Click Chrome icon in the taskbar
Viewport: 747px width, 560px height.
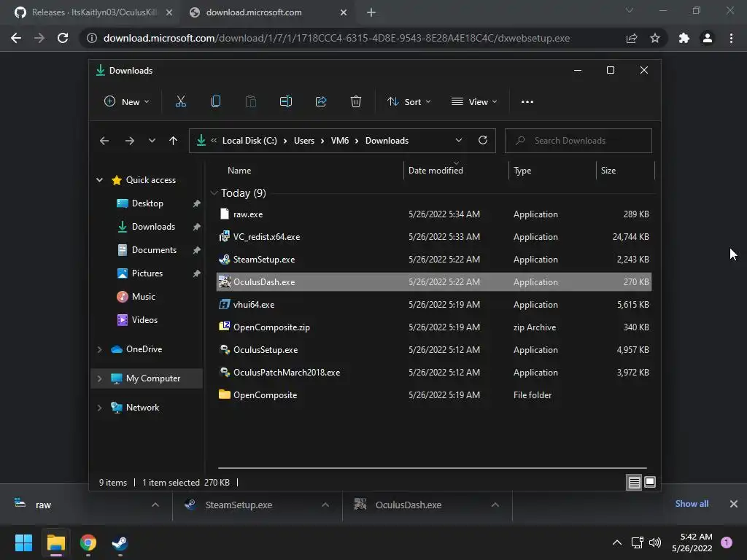point(88,542)
